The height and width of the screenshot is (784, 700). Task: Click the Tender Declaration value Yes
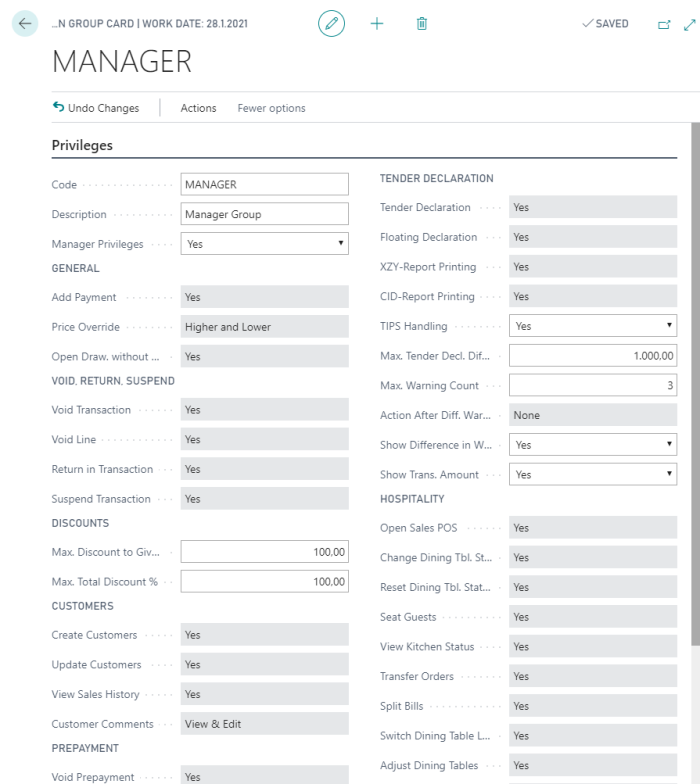593,207
